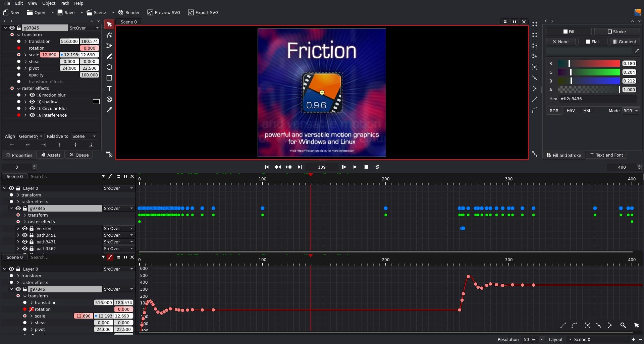The image size is (644, 344).
Task: Toggle visibility of the Version layer
Action: 25,228
